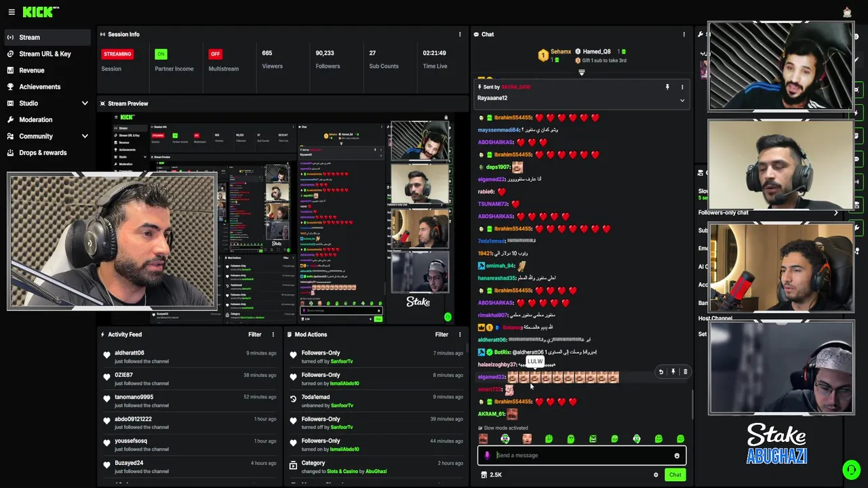The height and width of the screenshot is (488, 868).
Task: Click the purple microphone icon in message box
Action: coord(487,455)
